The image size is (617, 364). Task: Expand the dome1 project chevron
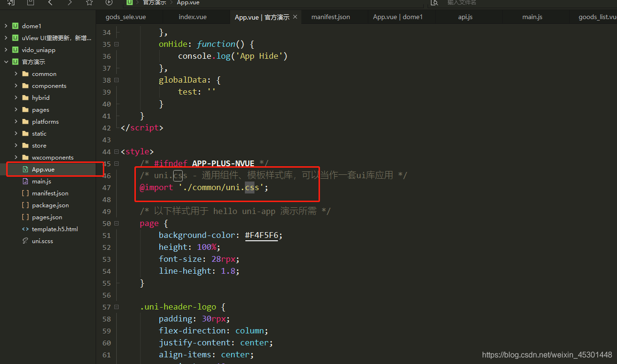[6, 26]
